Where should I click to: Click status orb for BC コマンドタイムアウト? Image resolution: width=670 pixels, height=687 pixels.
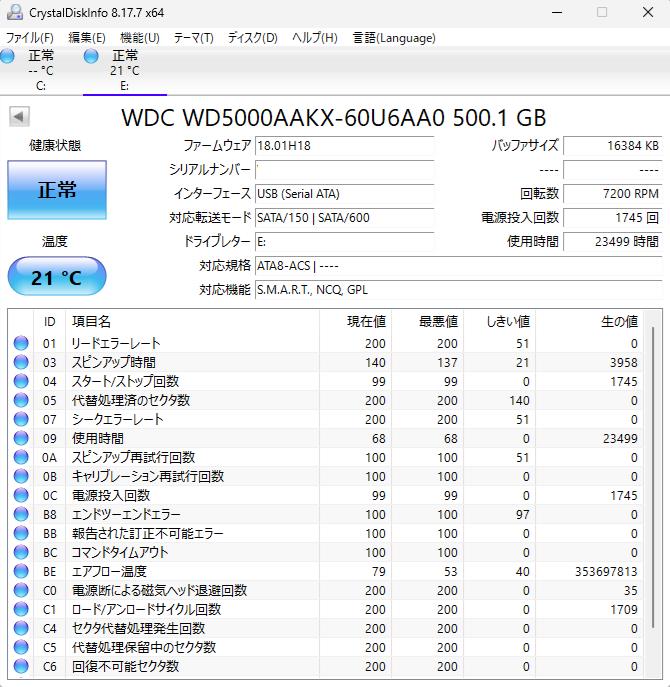(21, 552)
